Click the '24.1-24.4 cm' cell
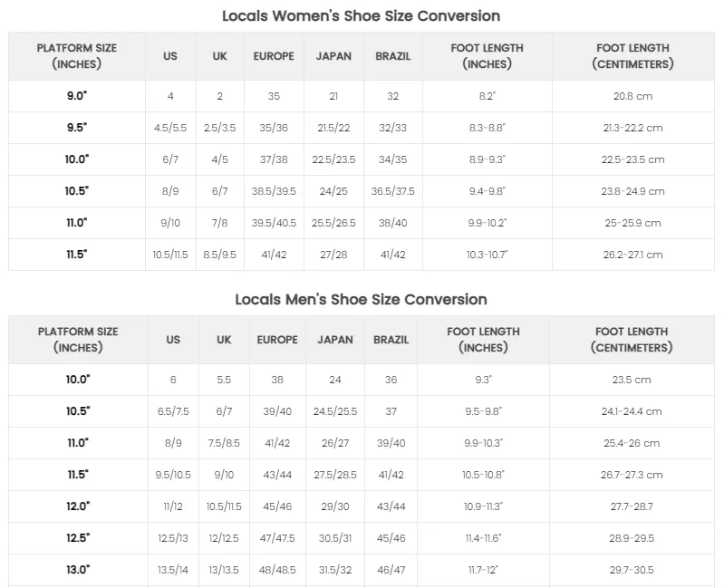724x588 pixels. point(632,411)
